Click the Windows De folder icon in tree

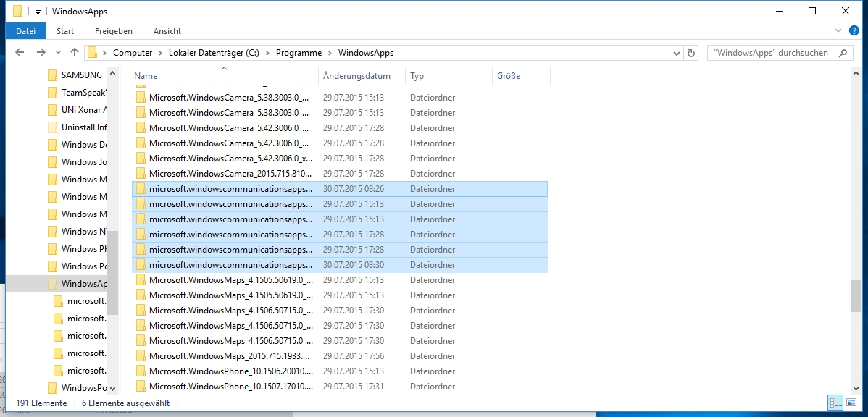point(53,144)
